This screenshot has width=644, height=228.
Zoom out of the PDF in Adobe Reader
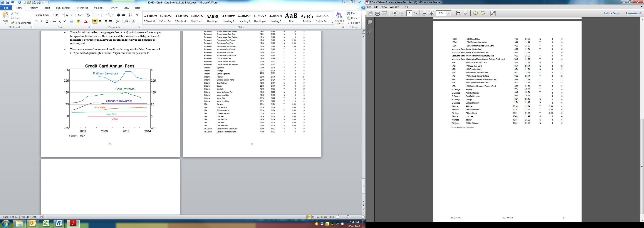[x=424, y=13]
